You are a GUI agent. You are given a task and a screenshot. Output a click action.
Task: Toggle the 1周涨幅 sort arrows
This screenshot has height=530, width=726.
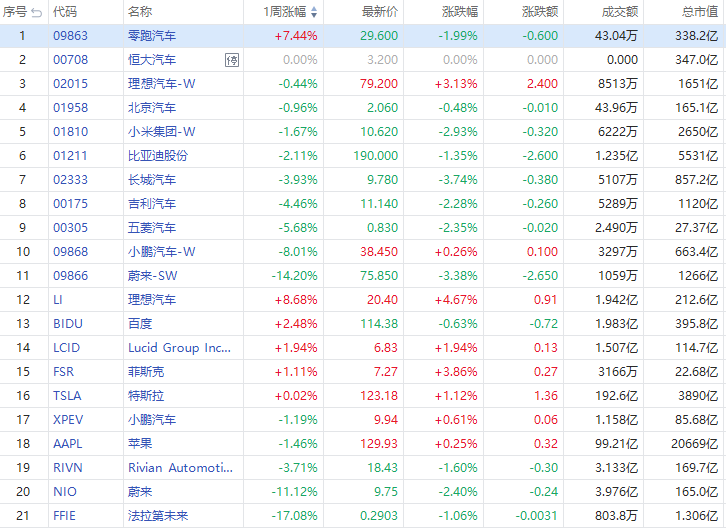(314, 12)
